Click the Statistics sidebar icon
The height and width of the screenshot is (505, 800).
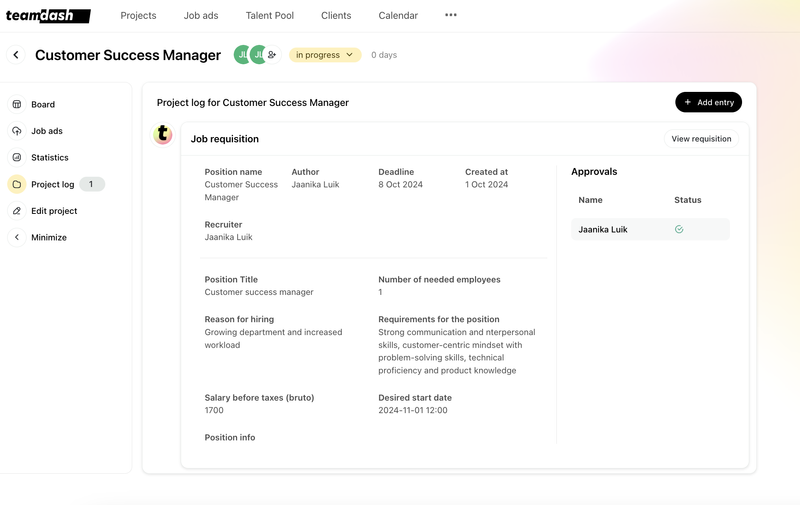[x=17, y=157]
